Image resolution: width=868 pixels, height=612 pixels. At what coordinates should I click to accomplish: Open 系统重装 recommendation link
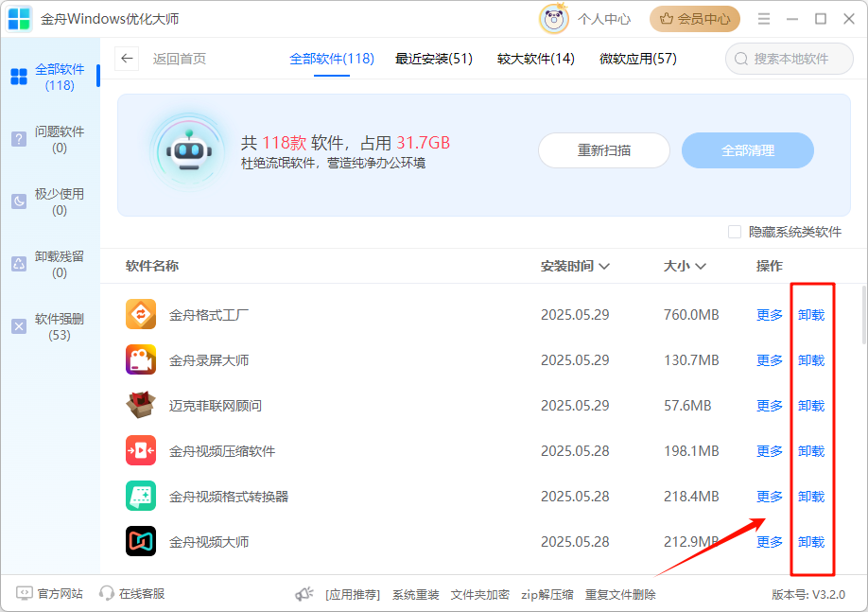point(416,595)
